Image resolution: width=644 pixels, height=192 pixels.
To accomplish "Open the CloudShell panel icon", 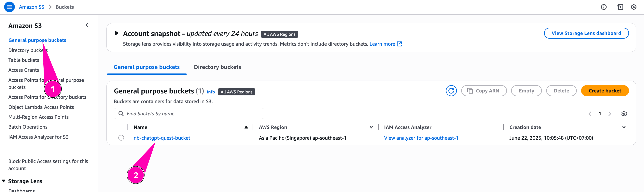I will point(620,7).
